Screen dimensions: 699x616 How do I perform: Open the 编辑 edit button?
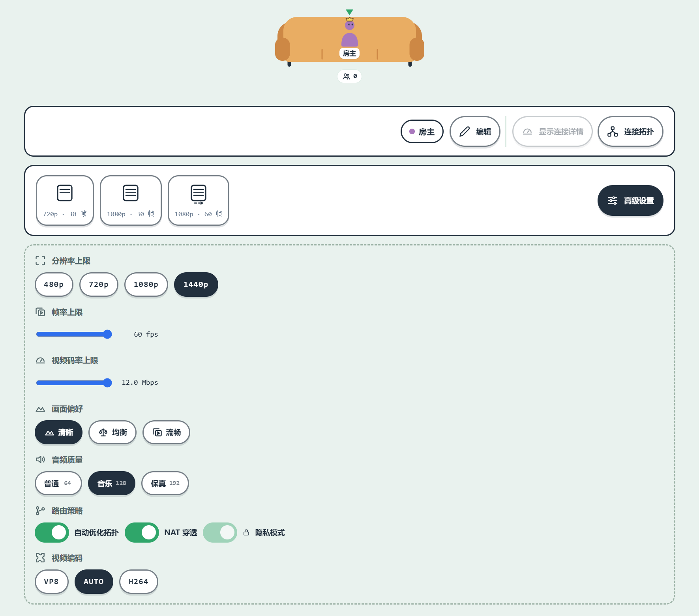tap(475, 131)
